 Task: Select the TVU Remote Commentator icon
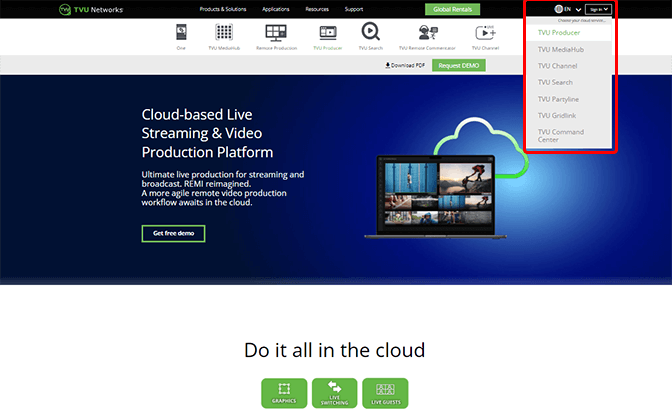coord(429,35)
